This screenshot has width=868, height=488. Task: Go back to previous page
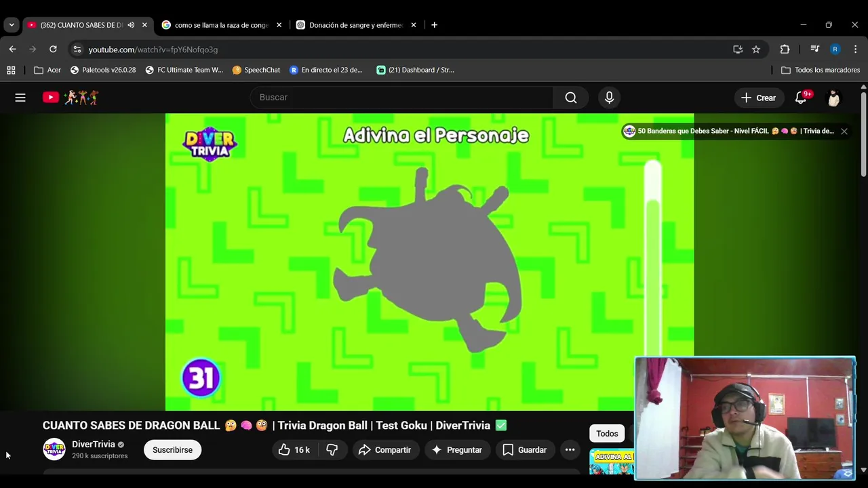tap(12, 49)
